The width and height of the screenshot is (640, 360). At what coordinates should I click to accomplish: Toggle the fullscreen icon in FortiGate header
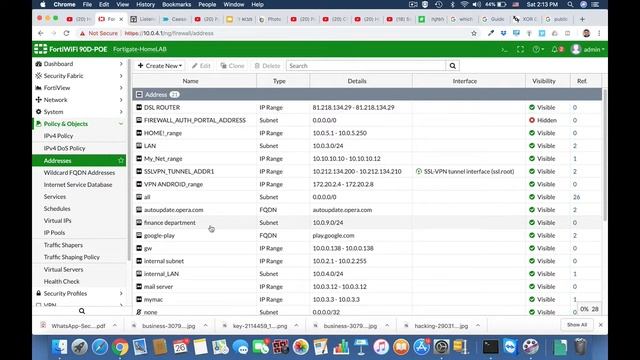click(x=520, y=49)
